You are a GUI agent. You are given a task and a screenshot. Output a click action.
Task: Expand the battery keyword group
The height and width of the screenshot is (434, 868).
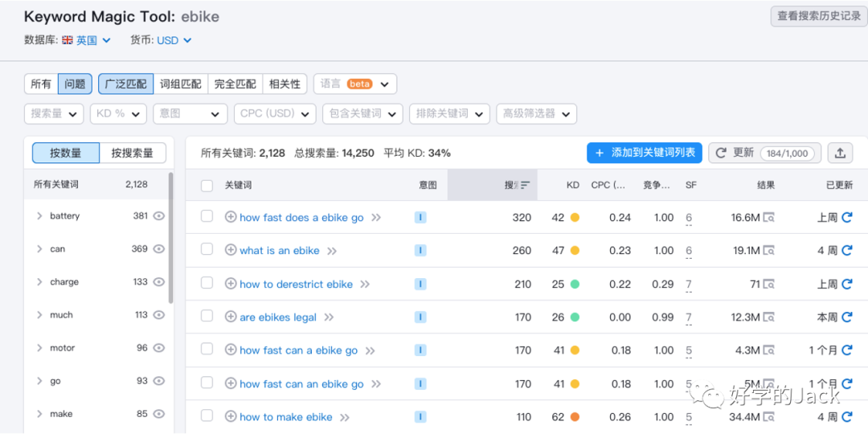(x=39, y=216)
